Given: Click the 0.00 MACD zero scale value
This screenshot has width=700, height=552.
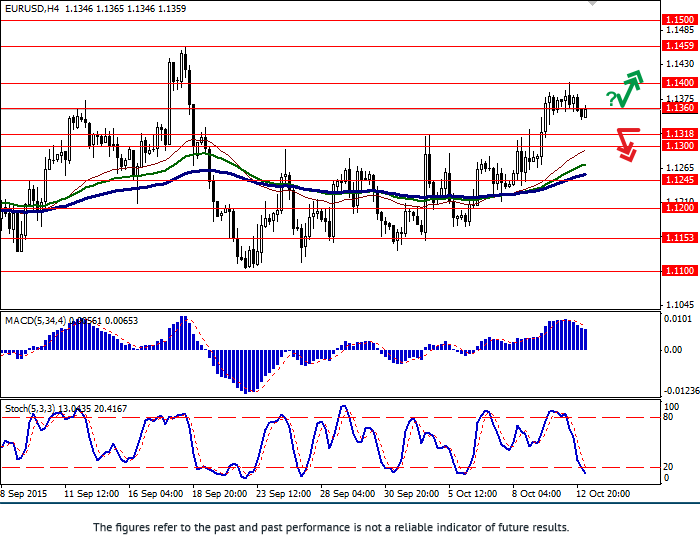Looking at the screenshot, I should click(x=673, y=350).
